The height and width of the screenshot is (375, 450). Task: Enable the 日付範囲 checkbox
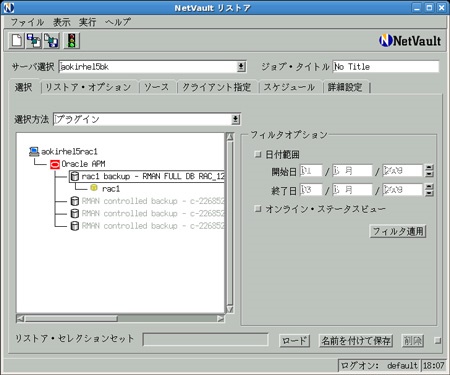coord(258,154)
